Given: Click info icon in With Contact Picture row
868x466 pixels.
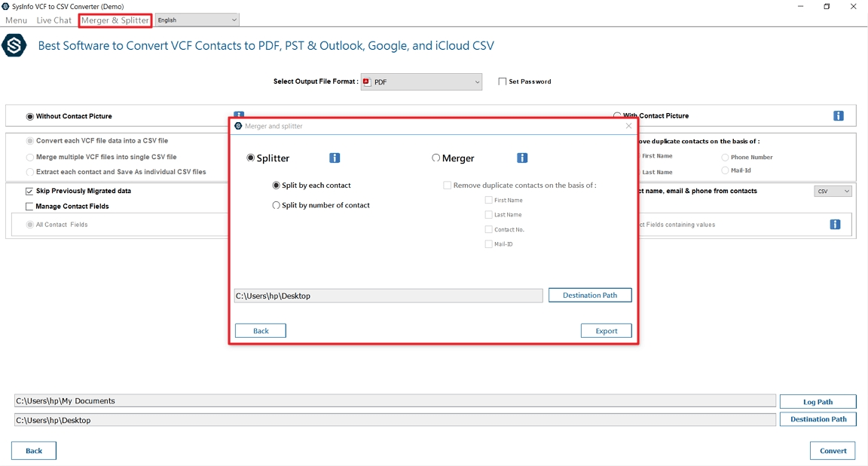Looking at the screenshot, I should tap(839, 116).
